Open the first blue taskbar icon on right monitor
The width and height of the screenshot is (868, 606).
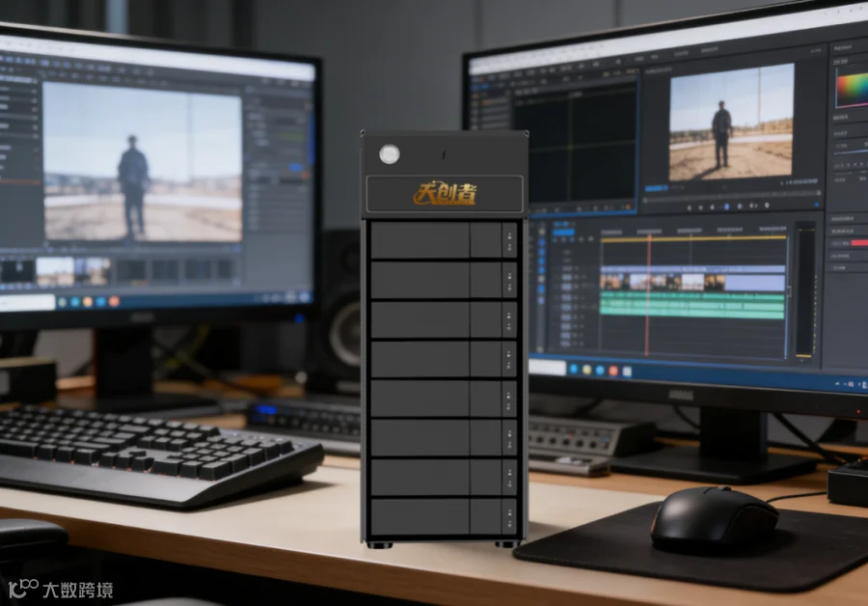click(574, 369)
